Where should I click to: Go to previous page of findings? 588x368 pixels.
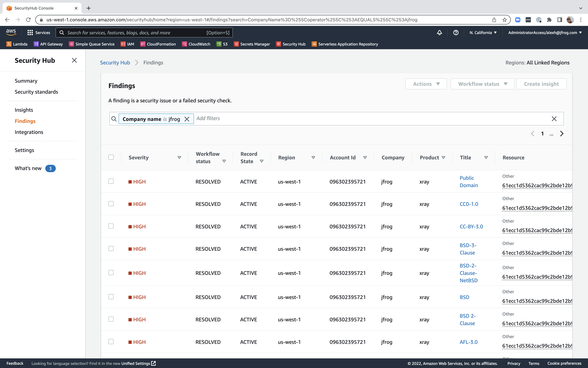[x=533, y=134]
